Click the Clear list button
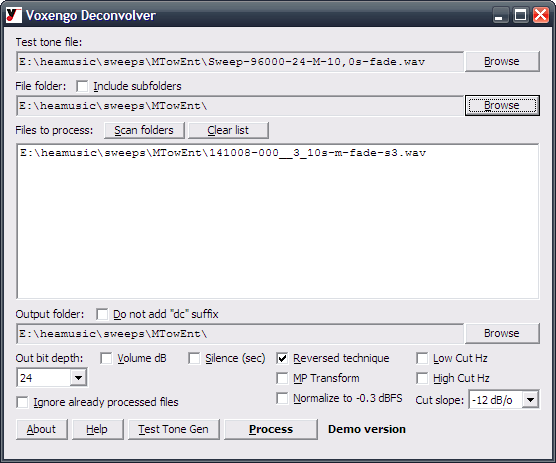Viewport: 556px width, 463px height. click(228, 130)
